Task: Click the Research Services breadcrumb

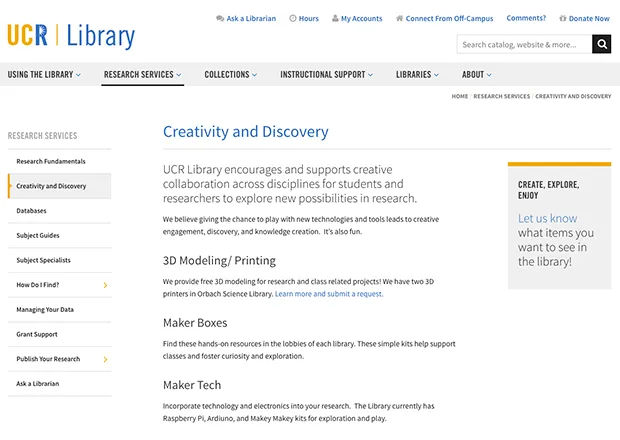Action: [x=502, y=96]
